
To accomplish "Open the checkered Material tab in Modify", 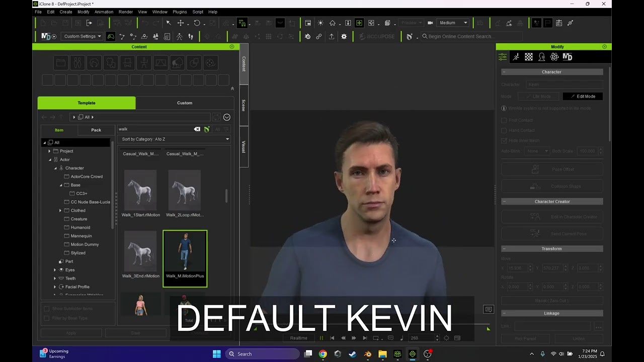I will click(x=529, y=57).
